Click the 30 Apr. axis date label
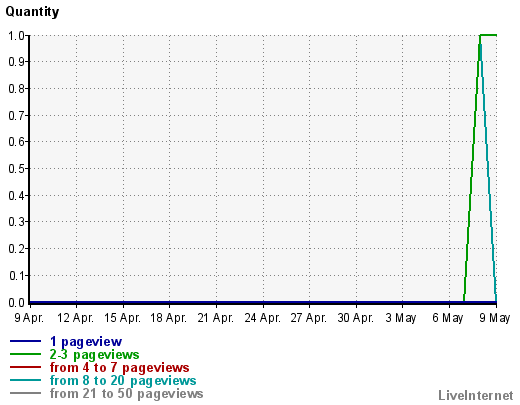The width and height of the screenshot is (520, 405). [355, 318]
